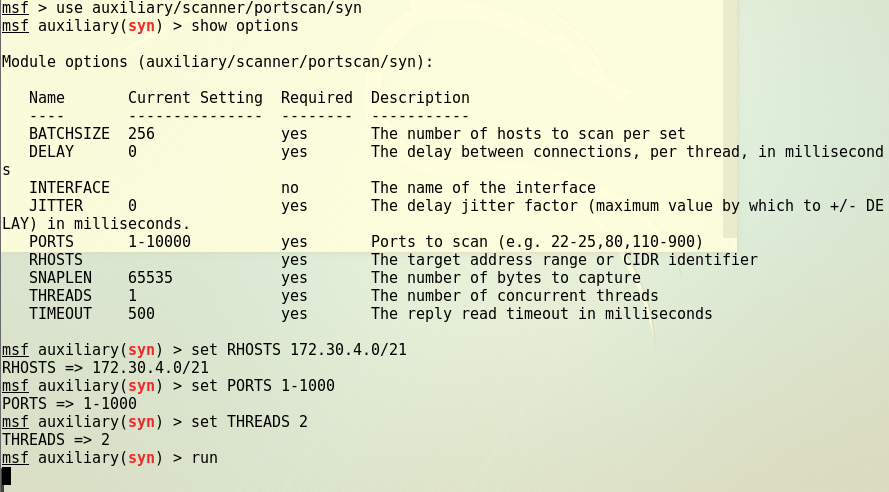Click 'The number of bytes to capture'
The image size is (889, 492).
point(506,278)
